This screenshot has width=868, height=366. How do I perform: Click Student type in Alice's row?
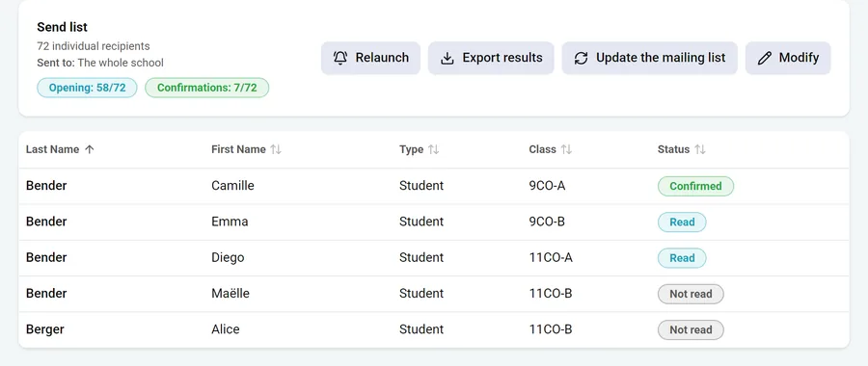(421, 329)
